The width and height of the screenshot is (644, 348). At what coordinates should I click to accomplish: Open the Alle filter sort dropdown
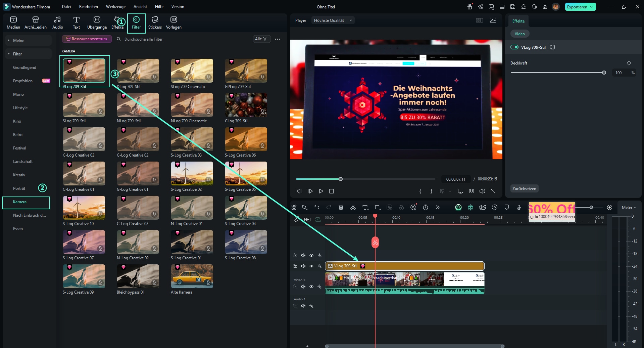261,39
